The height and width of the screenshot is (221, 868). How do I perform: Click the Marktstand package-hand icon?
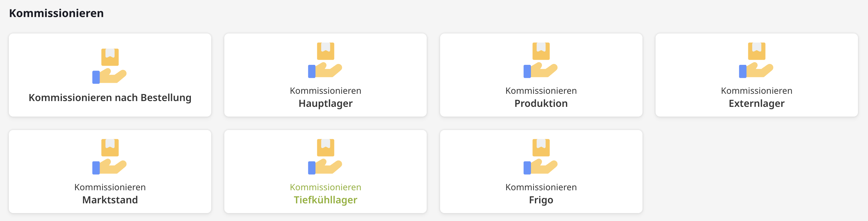pos(109,156)
